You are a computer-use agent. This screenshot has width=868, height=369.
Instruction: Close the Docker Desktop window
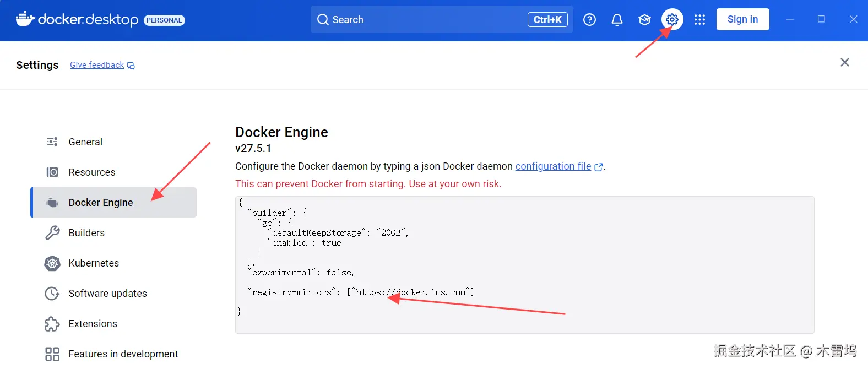point(853,19)
